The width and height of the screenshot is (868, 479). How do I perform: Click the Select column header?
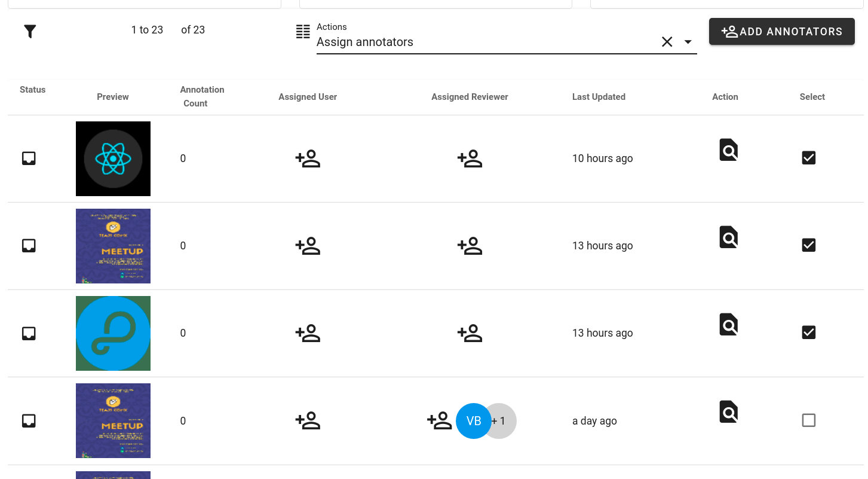[x=812, y=97]
